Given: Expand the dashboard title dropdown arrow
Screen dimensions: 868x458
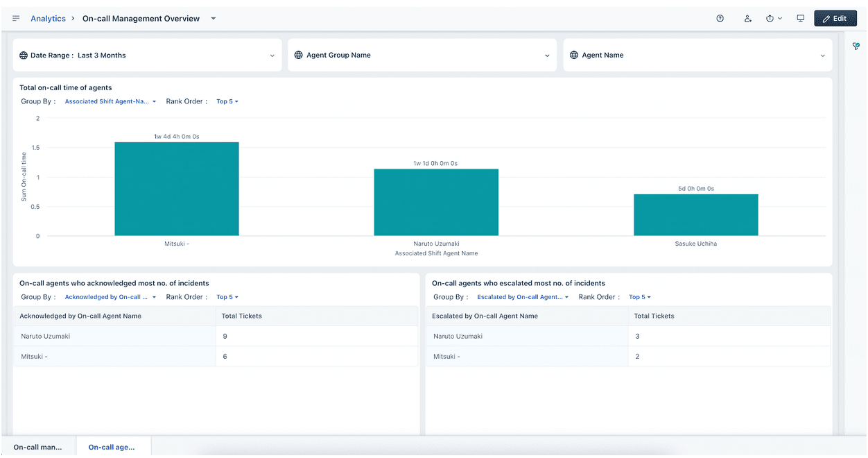Looking at the screenshot, I should coord(214,19).
